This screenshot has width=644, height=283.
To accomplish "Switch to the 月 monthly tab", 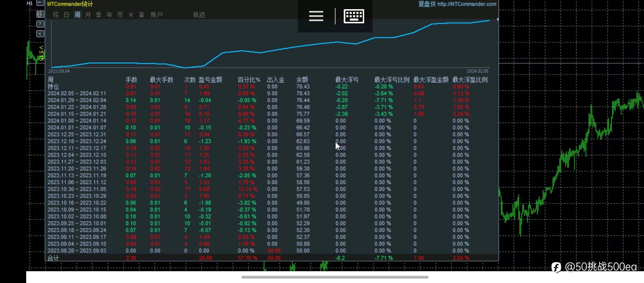I will [88, 15].
